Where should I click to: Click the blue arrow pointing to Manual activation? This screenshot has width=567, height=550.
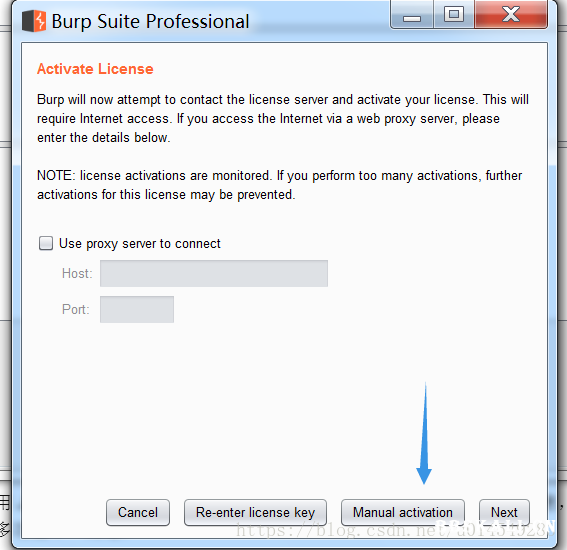pos(424,433)
